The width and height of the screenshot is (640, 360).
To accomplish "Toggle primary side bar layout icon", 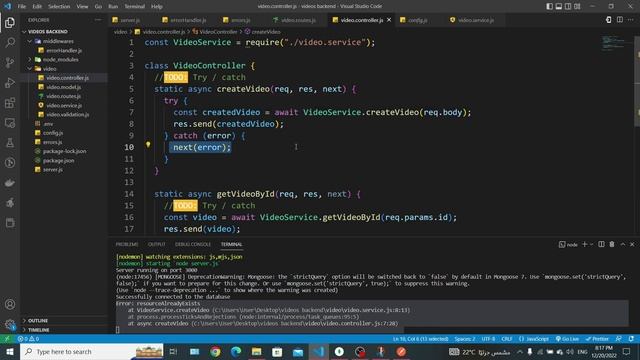I will pyautogui.click(x=549, y=6).
